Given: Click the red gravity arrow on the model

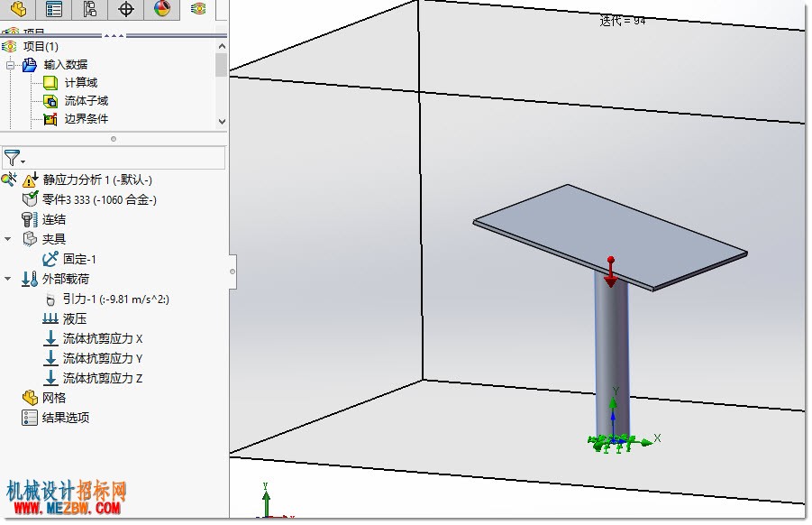Looking at the screenshot, I should pos(611,272).
